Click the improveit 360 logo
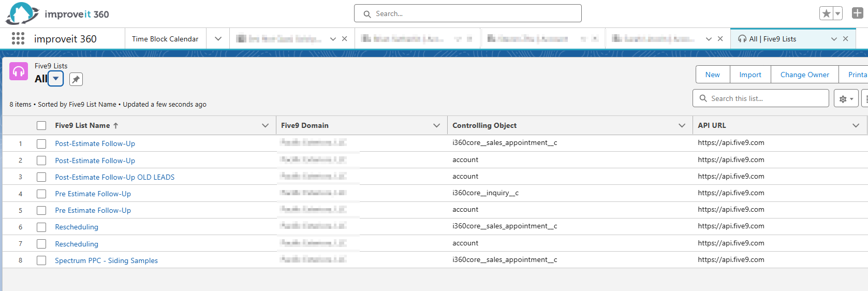868x291 pixels. click(57, 13)
